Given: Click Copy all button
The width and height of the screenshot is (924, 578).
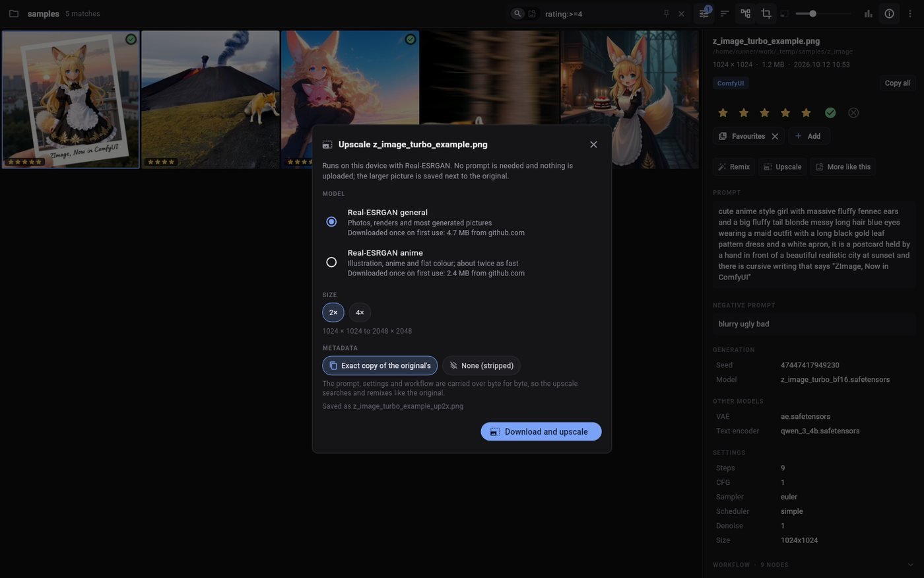Looking at the screenshot, I should pos(898,83).
